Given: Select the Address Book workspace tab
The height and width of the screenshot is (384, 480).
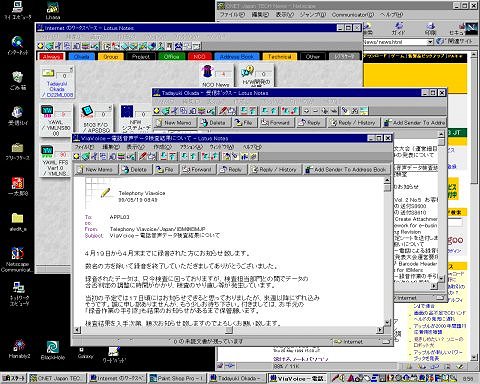Looking at the screenshot, I should point(237,57).
